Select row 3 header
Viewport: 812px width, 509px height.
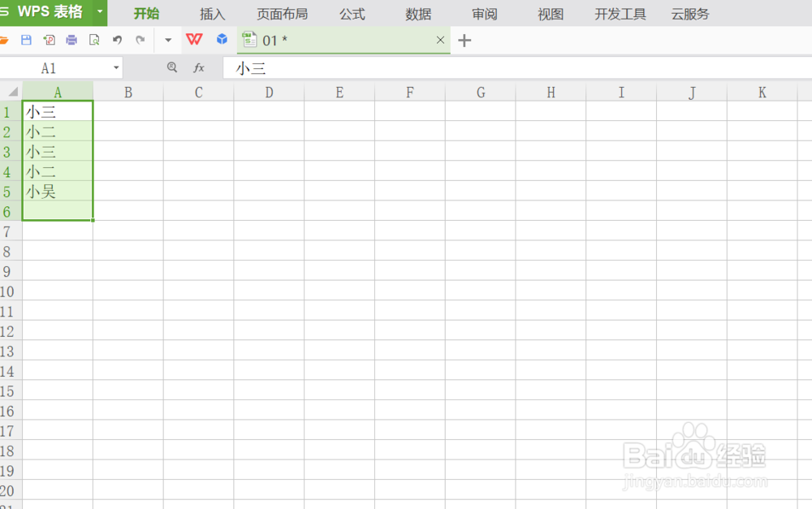(11, 151)
